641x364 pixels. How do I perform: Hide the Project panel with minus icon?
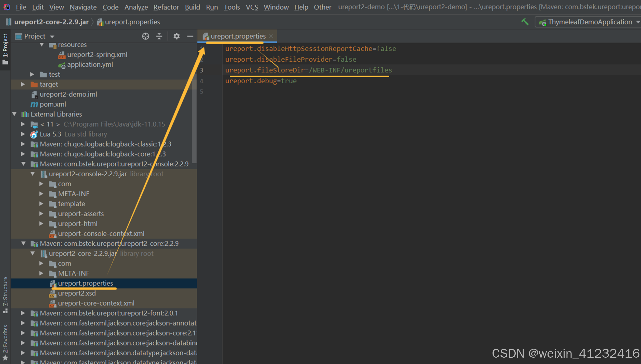pos(190,36)
